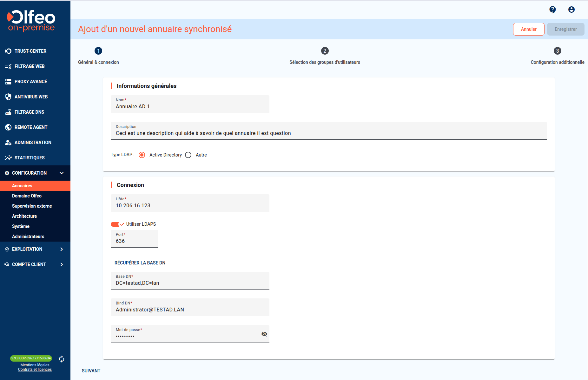Click the refresh icon beside version badge
The width and height of the screenshot is (588, 380).
click(x=62, y=359)
